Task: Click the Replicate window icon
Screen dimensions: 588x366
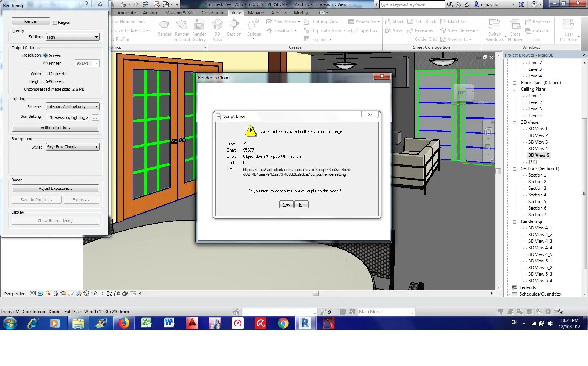Action: pos(528,22)
